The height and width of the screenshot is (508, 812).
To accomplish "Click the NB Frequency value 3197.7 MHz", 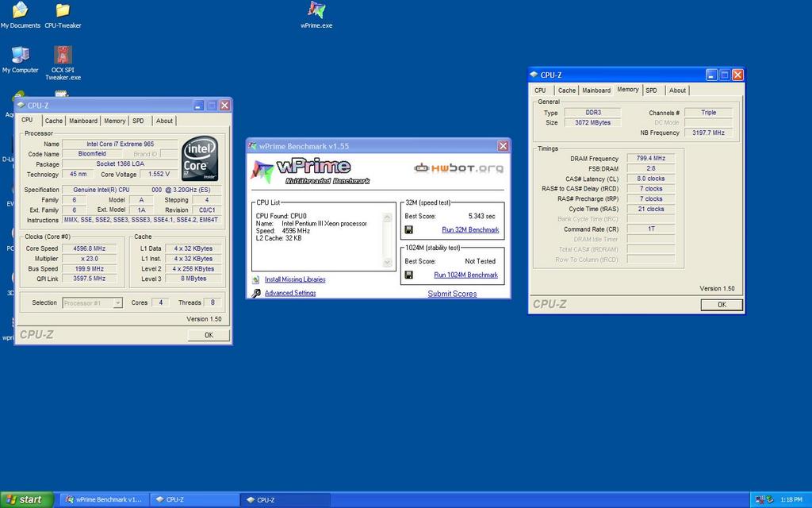I will [708, 133].
